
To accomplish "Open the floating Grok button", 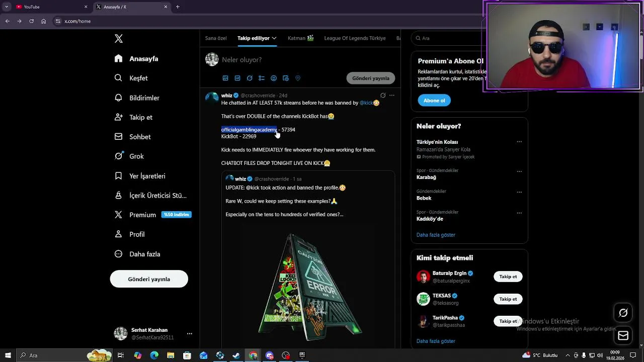I will pos(623,313).
